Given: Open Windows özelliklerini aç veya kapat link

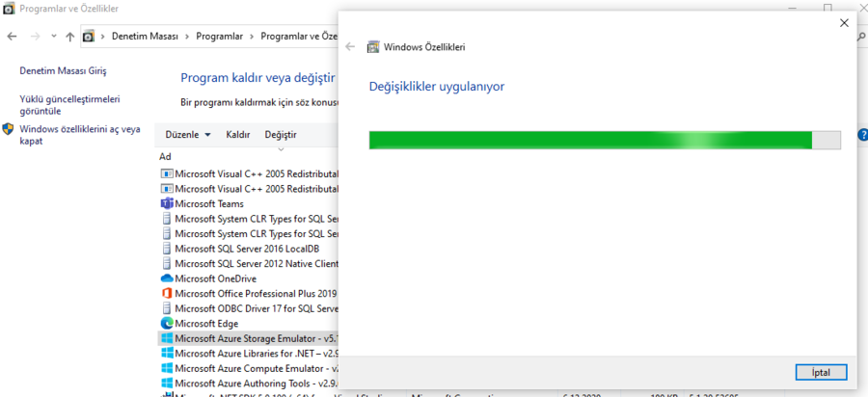Looking at the screenshot, I should point(80,135).
